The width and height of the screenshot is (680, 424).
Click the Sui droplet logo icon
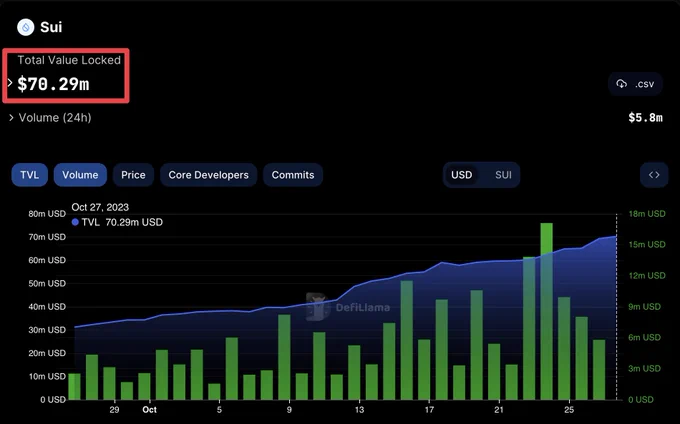click(26, 27)
